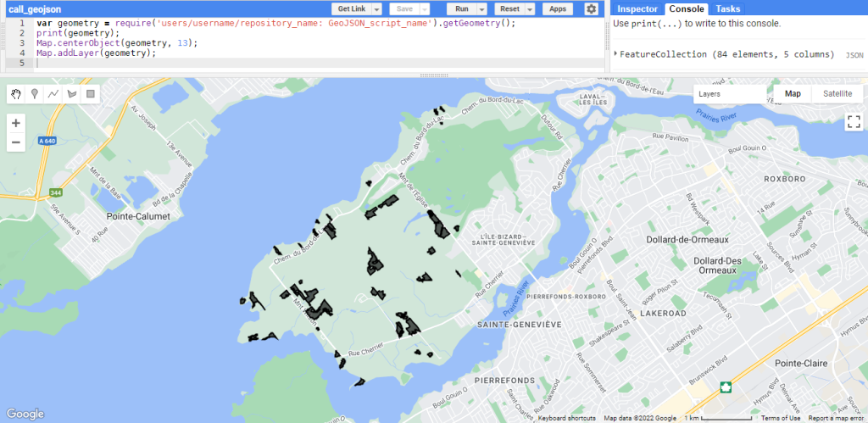Click the Apps button
This screenshot has height=423, width=868.
coord(557,8)
